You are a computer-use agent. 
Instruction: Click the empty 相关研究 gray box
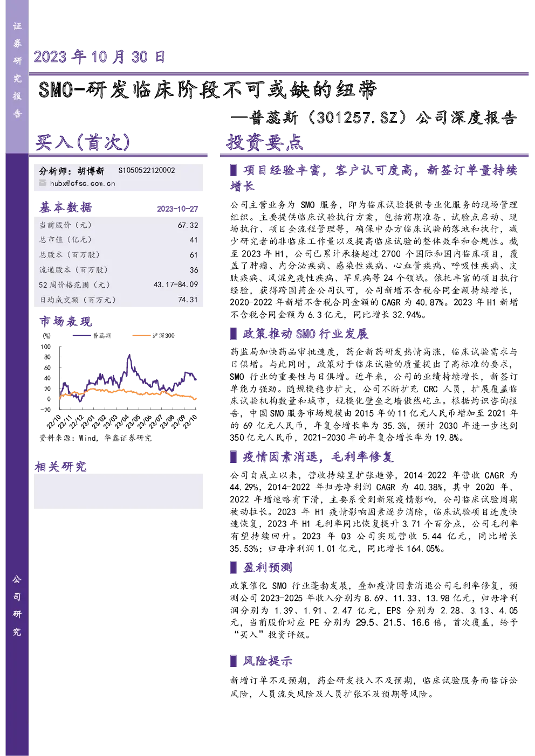click(x=118, y=491)
